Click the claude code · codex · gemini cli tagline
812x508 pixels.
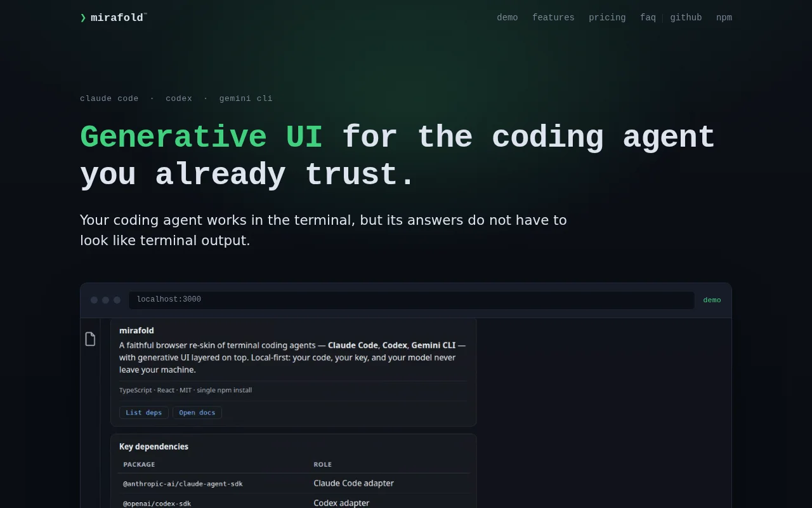tap(176, 98)
